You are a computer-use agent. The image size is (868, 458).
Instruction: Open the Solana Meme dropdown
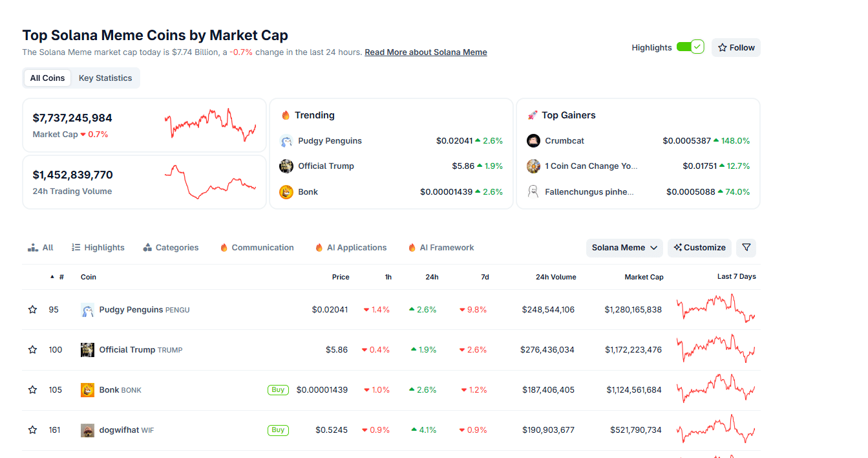click(x=624, y=248)
